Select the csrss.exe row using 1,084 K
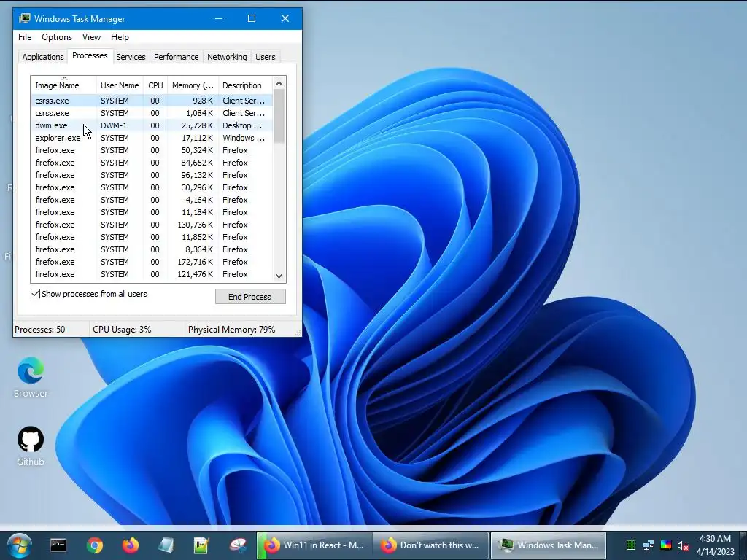The height and width of the screenshot is (560, 747). 152,113
